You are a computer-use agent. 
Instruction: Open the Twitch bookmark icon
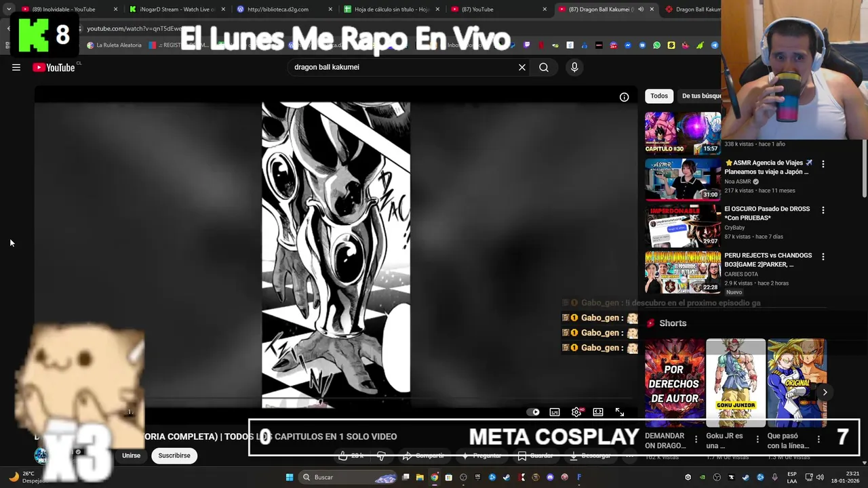coord(527,45)
